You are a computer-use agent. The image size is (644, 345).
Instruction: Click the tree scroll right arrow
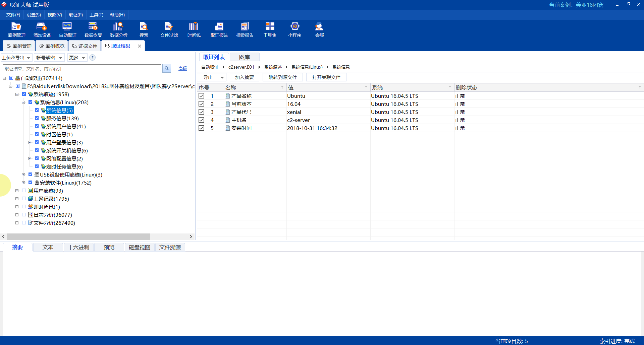tap(191, 236)
